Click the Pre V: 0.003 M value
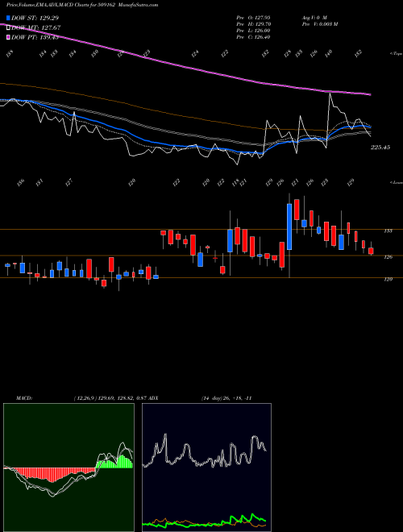403x532 pixels. click(x=319, y=24)
